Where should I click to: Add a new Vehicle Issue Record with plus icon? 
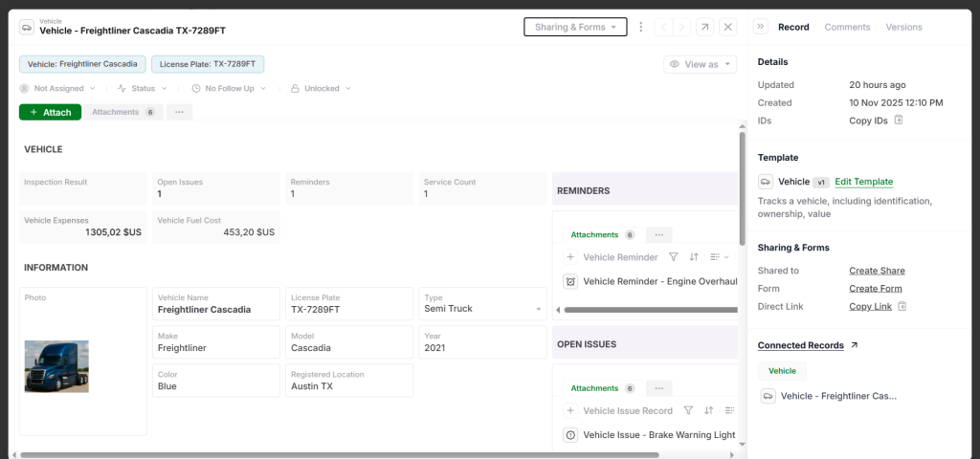[570, 410]
